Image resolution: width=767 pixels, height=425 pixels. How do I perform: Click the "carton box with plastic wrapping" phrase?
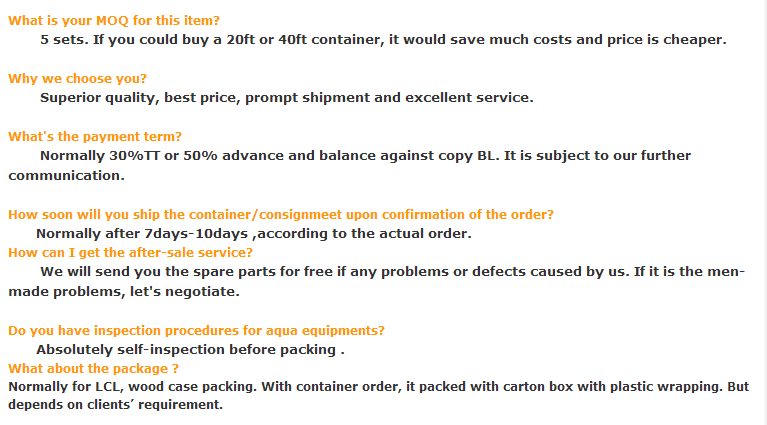click(590, 386)
